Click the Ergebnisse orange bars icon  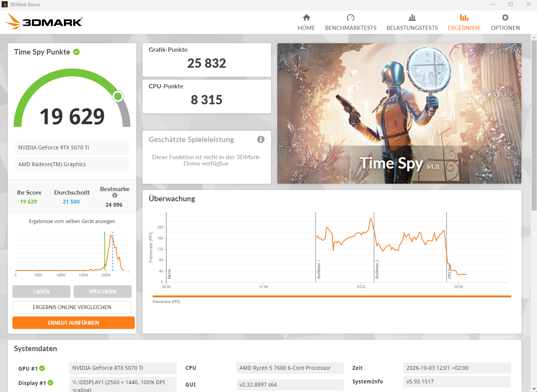464,18
